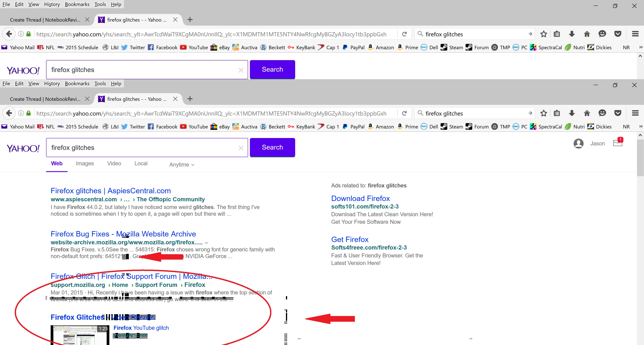644x345 pixels.
Task: Click the bookmark star icon in the upper toolbar
Action: pos(544,34)
